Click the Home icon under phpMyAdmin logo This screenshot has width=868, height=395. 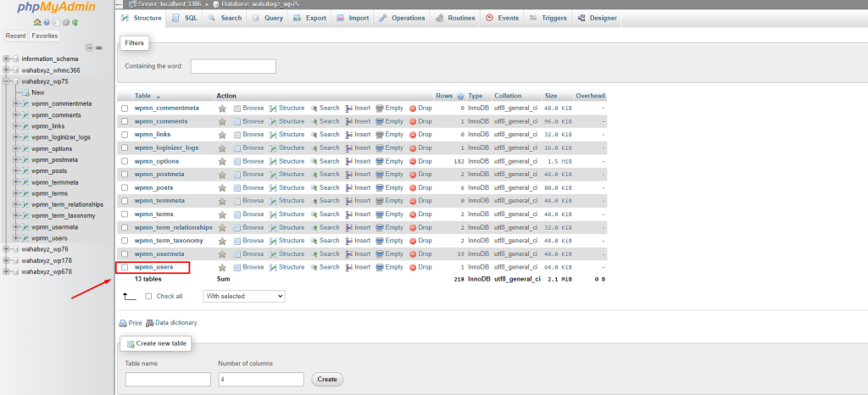[x=37, y=22]
